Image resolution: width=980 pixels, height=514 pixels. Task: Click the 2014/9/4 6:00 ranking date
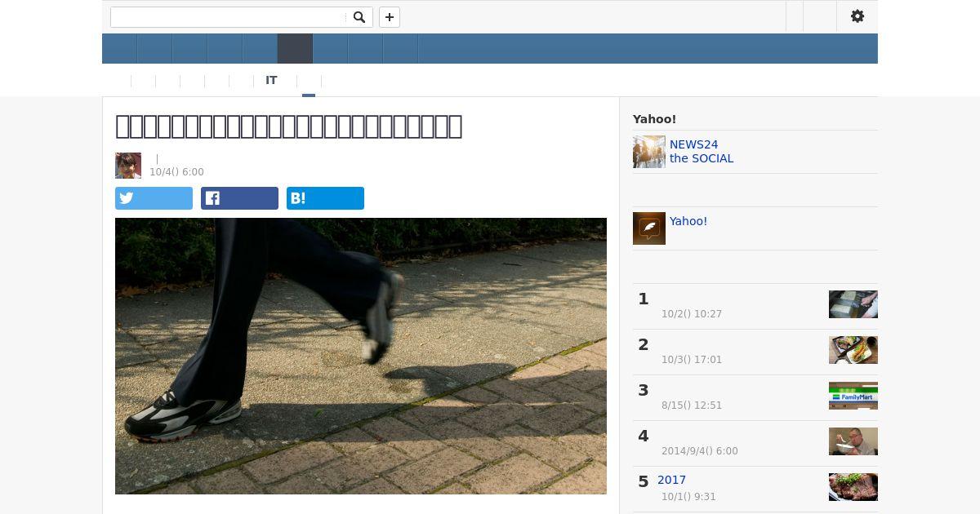[x=700, y=451]
